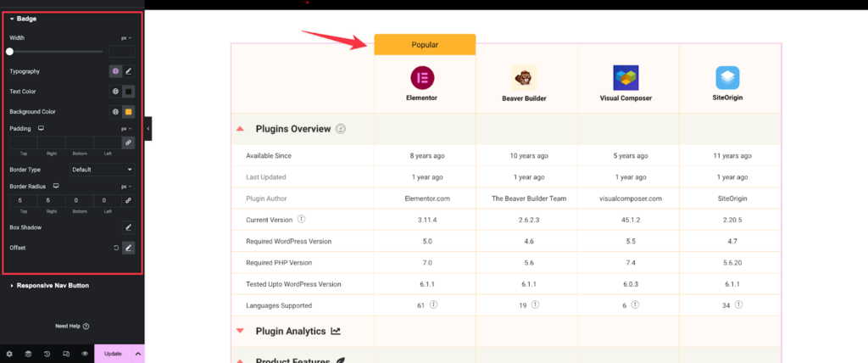Click the Border Radius Top input field
868x363 pixels.
(x=23, y=201)
